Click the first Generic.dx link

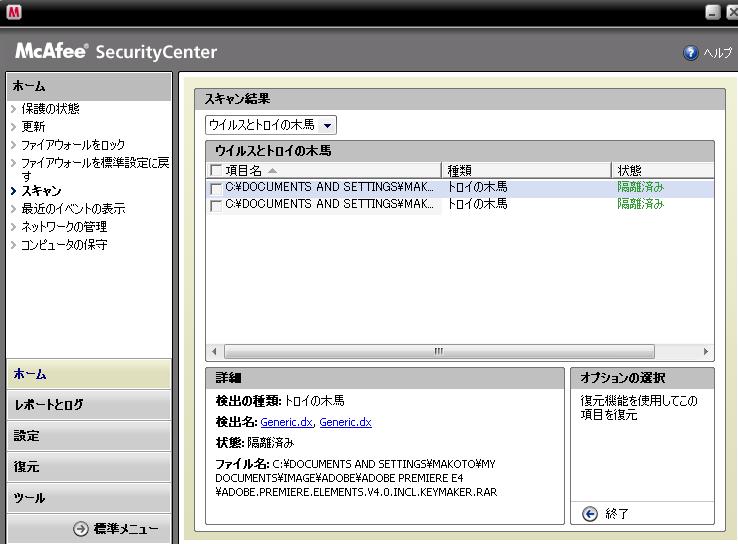tap(286, 422)
